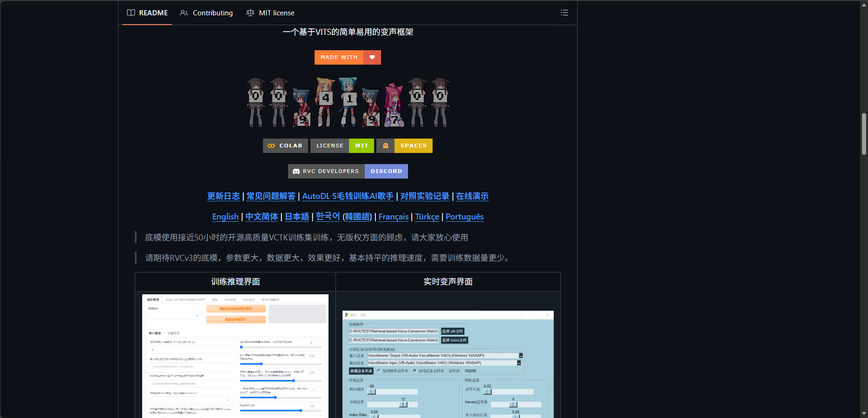
Task: Click the Discord logo icon
Action: [296, 171]
